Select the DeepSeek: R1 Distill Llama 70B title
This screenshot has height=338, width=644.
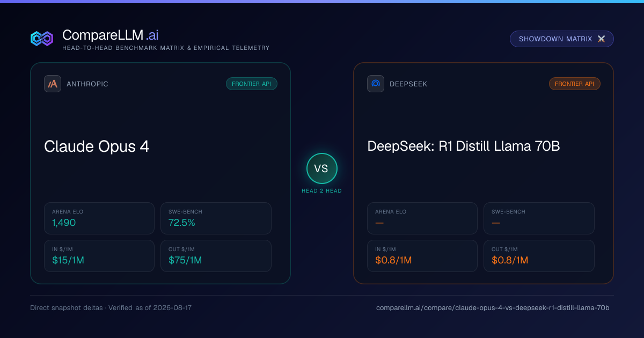(464, 146)
